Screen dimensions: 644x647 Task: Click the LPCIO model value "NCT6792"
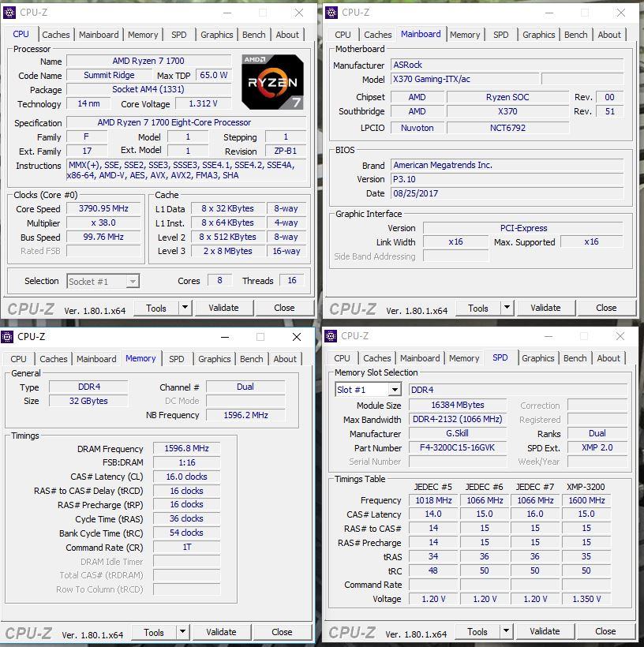pyautogui.click(x=507, y=128)
